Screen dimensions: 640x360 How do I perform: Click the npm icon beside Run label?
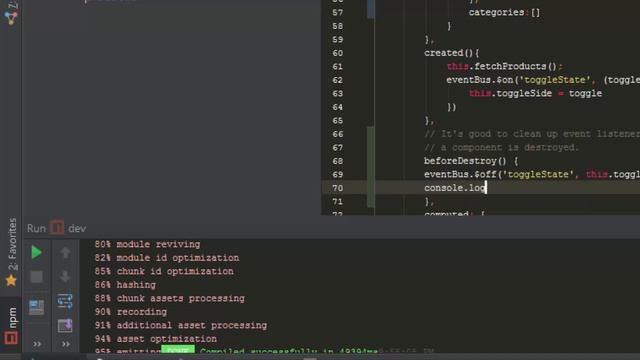pos(57,228)
